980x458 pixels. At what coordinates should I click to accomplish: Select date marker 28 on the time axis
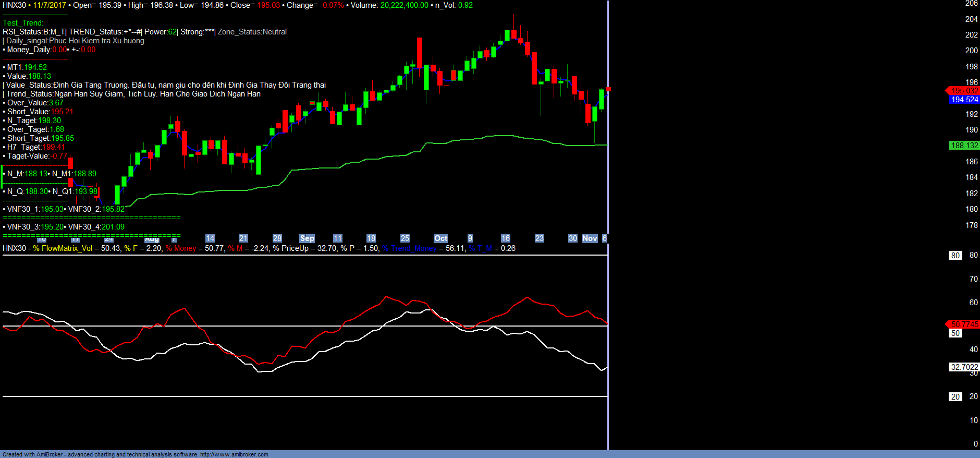(277, 238)
